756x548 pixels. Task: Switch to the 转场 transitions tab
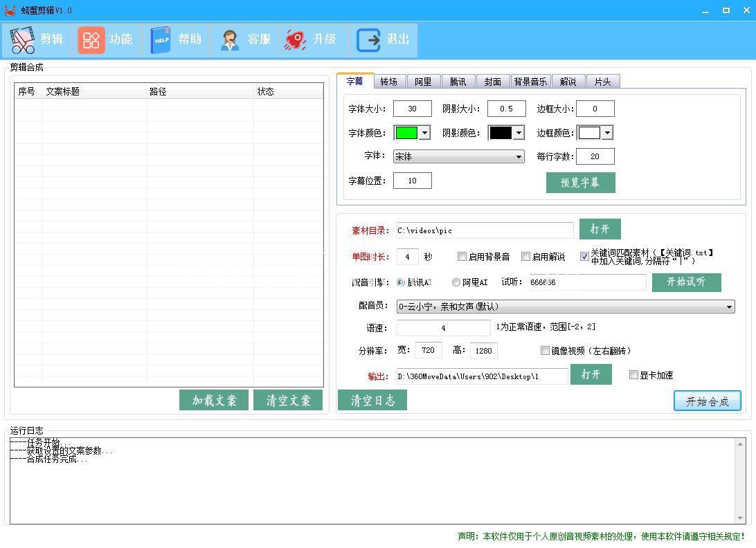coord(389,82)
